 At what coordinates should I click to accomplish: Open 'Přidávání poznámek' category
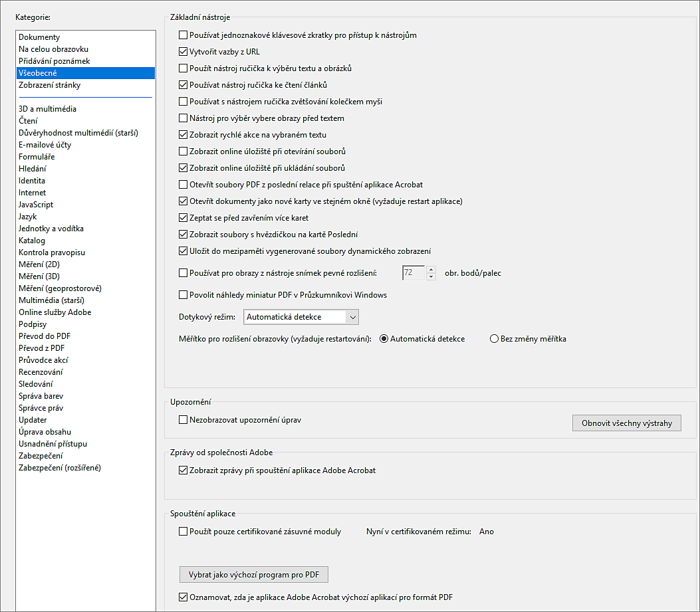[x=86, y=61]
